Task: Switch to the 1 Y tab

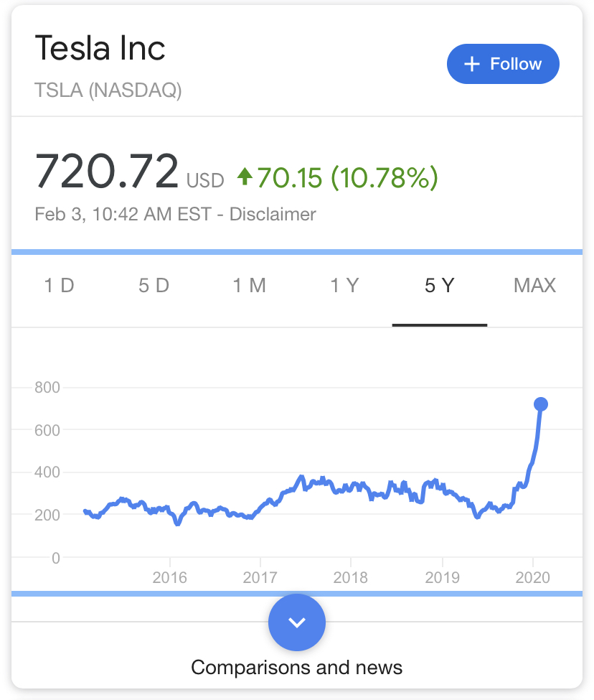Action: pos(344,286)
